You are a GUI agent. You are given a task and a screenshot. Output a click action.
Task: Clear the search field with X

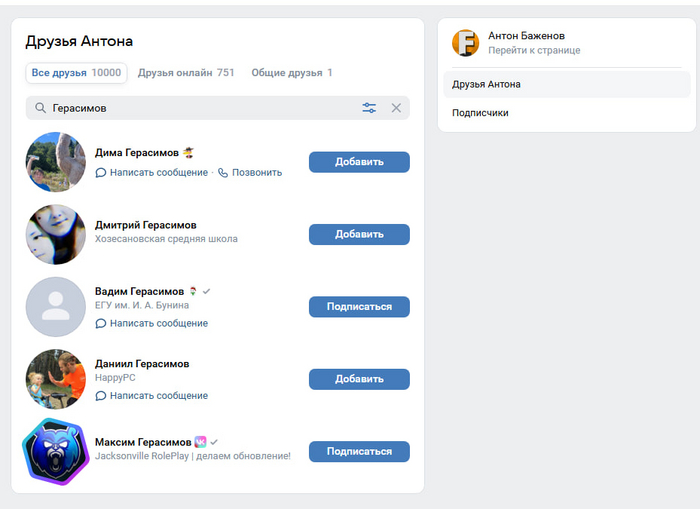pos(396,108)
